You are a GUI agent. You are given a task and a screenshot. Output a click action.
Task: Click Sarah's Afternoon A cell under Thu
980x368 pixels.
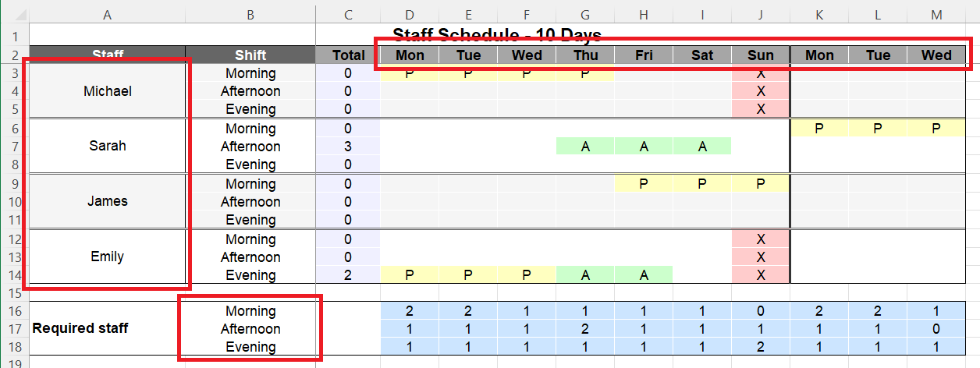pos(585,147)
